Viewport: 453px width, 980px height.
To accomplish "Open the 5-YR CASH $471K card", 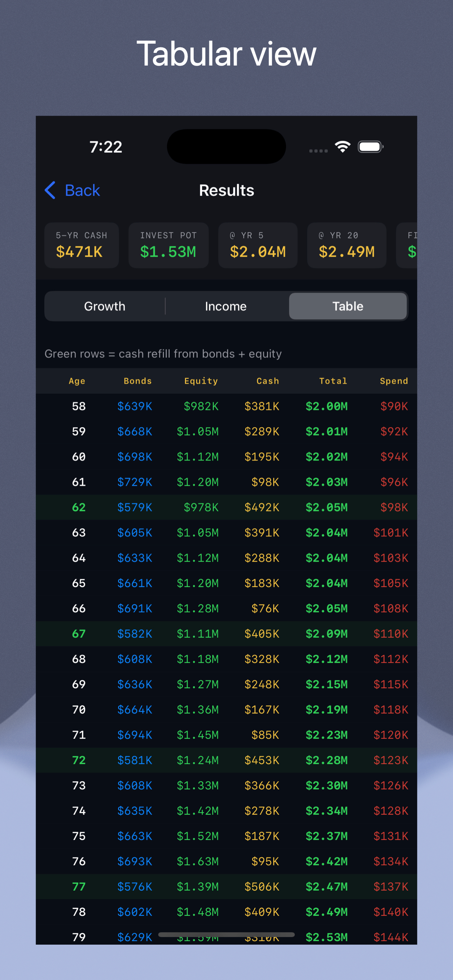I will pyautogui.click(x=81, y=245).
